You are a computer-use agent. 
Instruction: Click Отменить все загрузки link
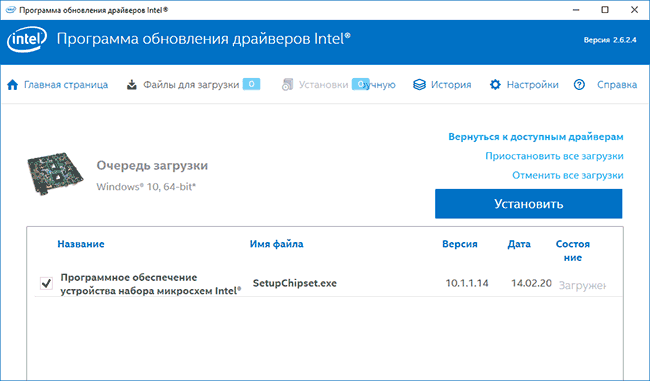point(568,175)
